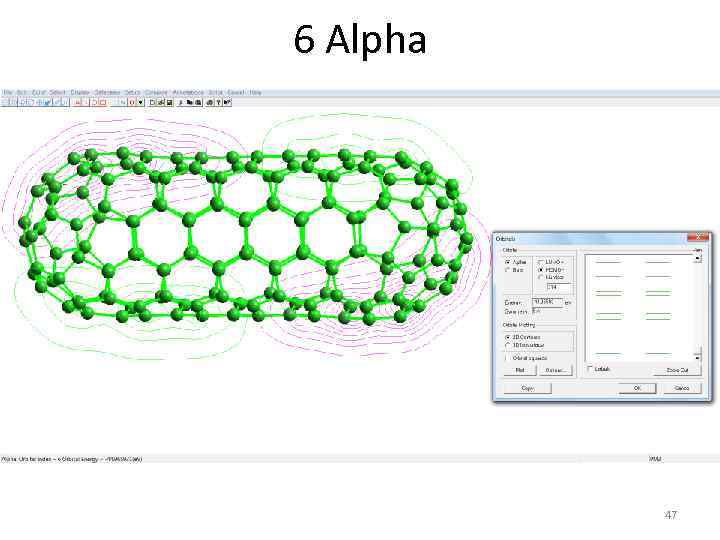Open the Display menu
Screen dimensions: 720x540
coord(79,92)
